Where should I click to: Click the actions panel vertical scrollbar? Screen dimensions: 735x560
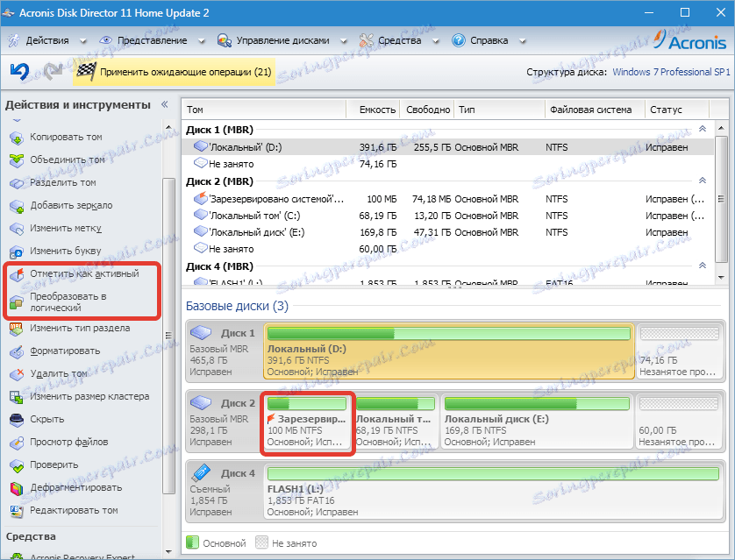pyautogui.click(x=168, y=336)
